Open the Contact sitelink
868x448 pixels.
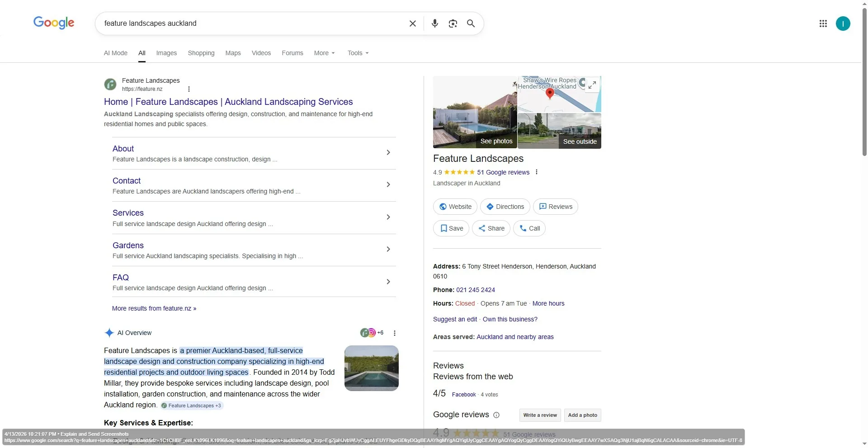click(x=127, y=181)
